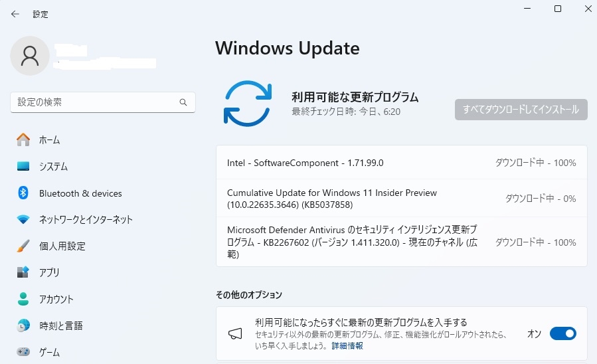Click the アカウント person icon
The image size is (597, 364).
point(23,299)
